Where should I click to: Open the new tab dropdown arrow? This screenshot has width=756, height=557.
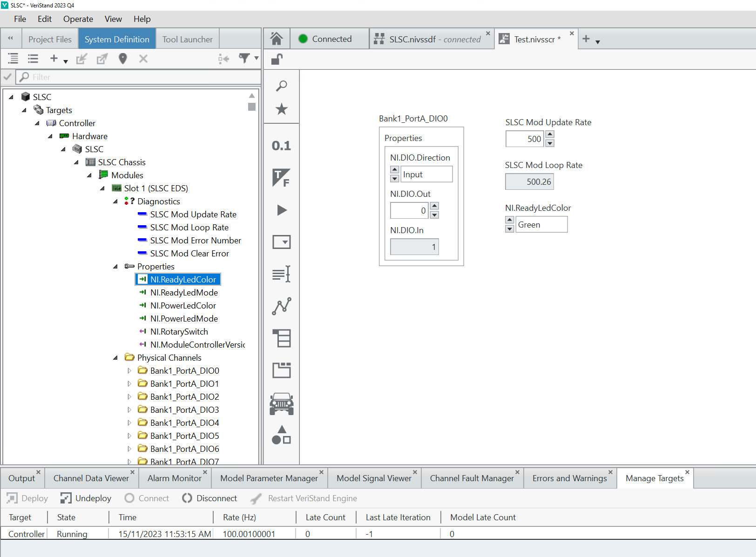pos(598,42)
